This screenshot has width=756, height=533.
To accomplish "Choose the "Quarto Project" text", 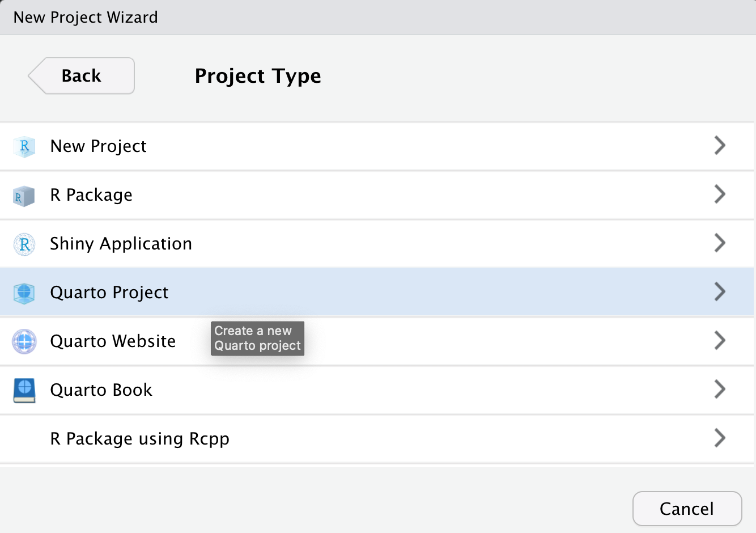I will (x=109, y=293).
